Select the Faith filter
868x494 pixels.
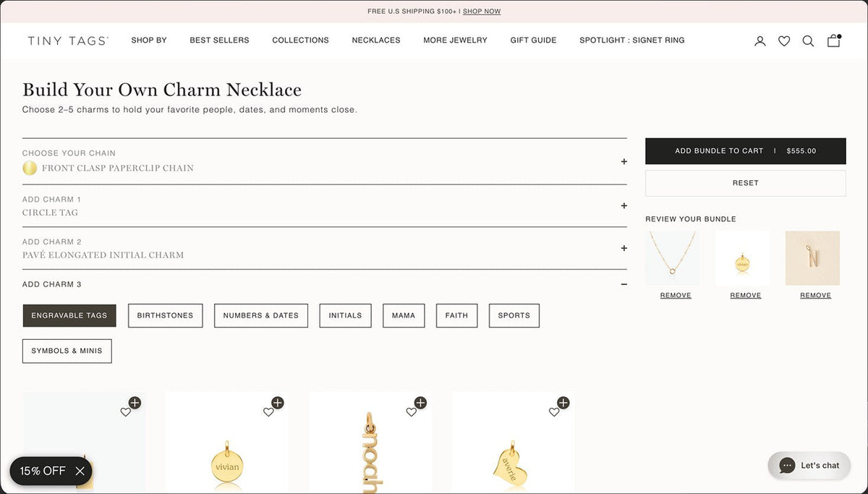[x=456, y=315]
